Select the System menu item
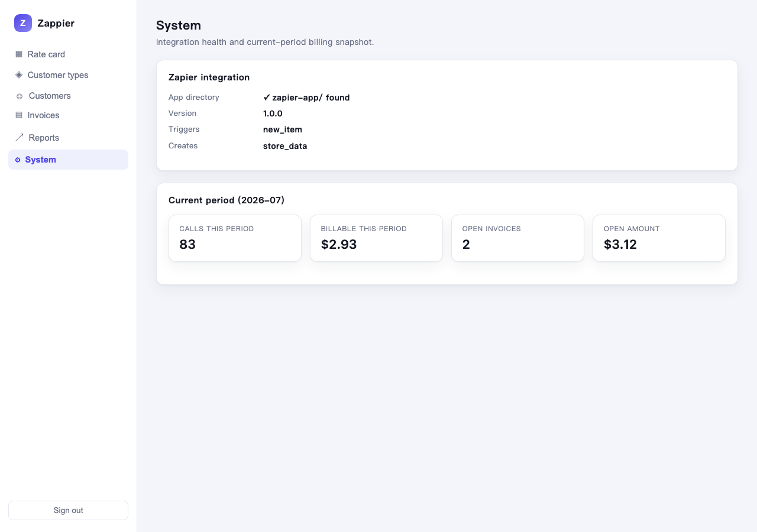This screenshot has width=757, height=532. coord(68,160)
